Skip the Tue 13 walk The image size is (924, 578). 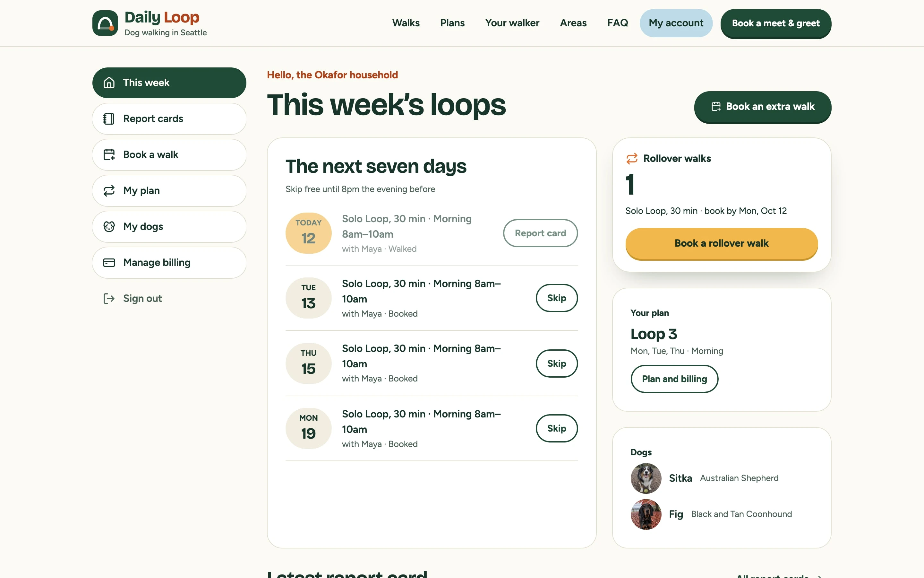557,298
